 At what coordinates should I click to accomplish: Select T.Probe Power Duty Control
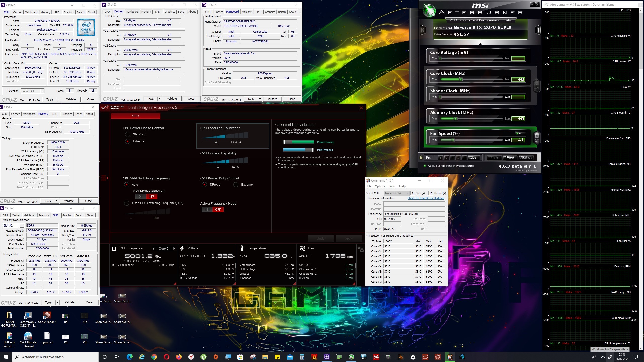point(204,185)
